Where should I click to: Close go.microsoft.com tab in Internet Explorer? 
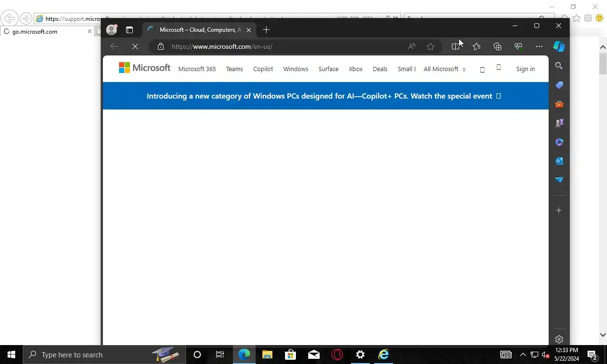89,32
